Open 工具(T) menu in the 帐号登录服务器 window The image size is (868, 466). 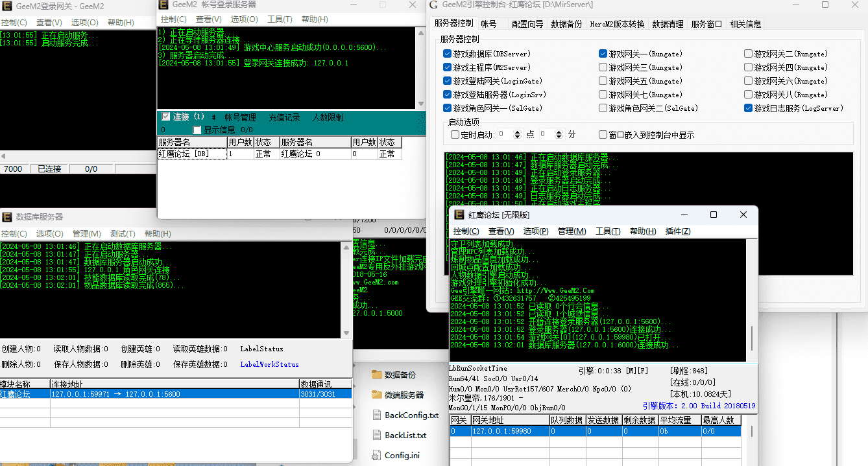point(280,19)
